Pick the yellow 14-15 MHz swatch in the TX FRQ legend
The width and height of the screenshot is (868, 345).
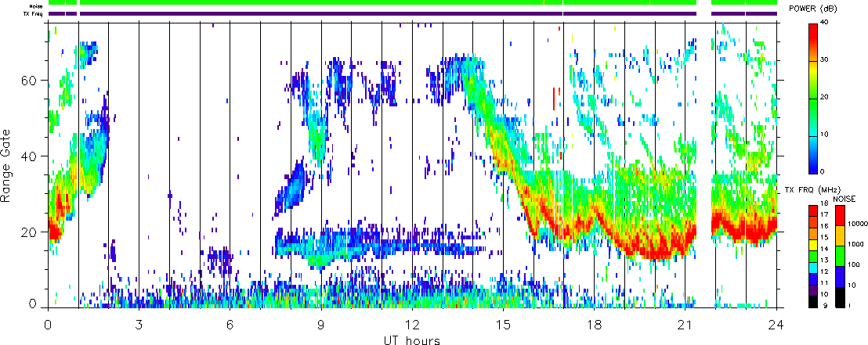(813, 245)
